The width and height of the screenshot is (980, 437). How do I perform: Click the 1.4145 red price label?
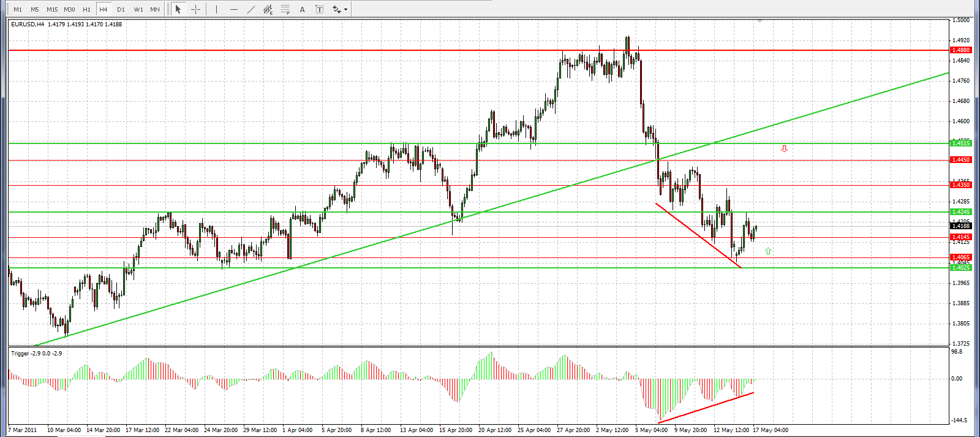960,237
